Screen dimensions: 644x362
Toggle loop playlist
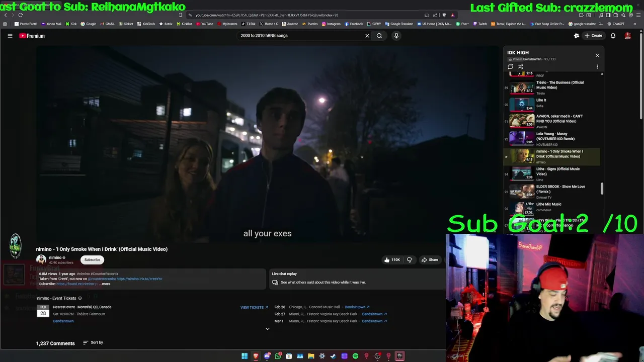point(510,66)
